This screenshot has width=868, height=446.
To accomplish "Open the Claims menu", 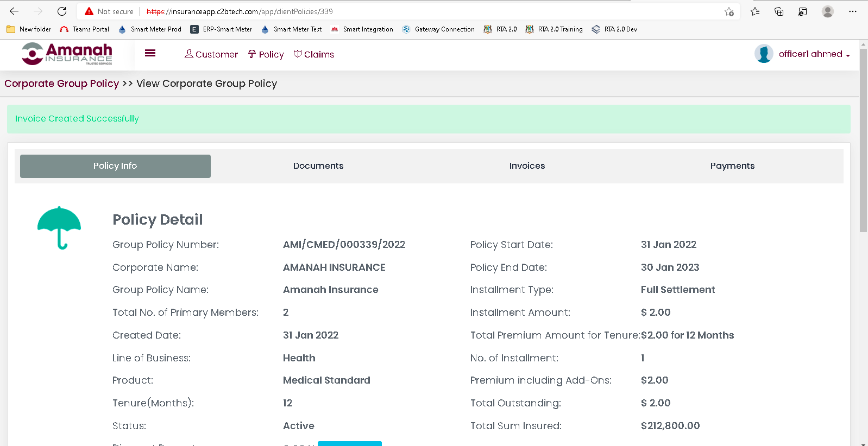I will [313, 54].
